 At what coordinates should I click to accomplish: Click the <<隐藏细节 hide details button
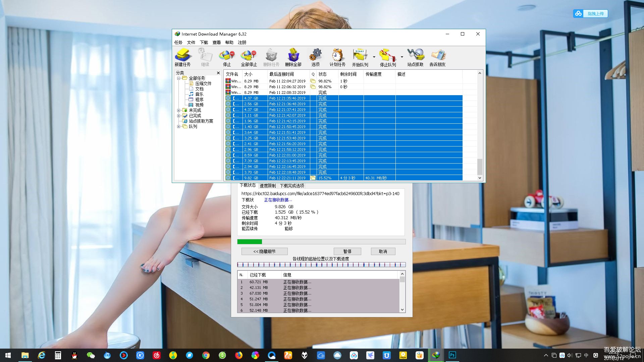[264, 251]
